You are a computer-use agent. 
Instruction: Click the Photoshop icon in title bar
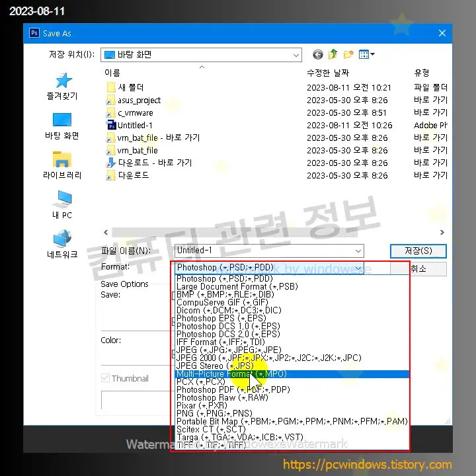coord(34,33)
